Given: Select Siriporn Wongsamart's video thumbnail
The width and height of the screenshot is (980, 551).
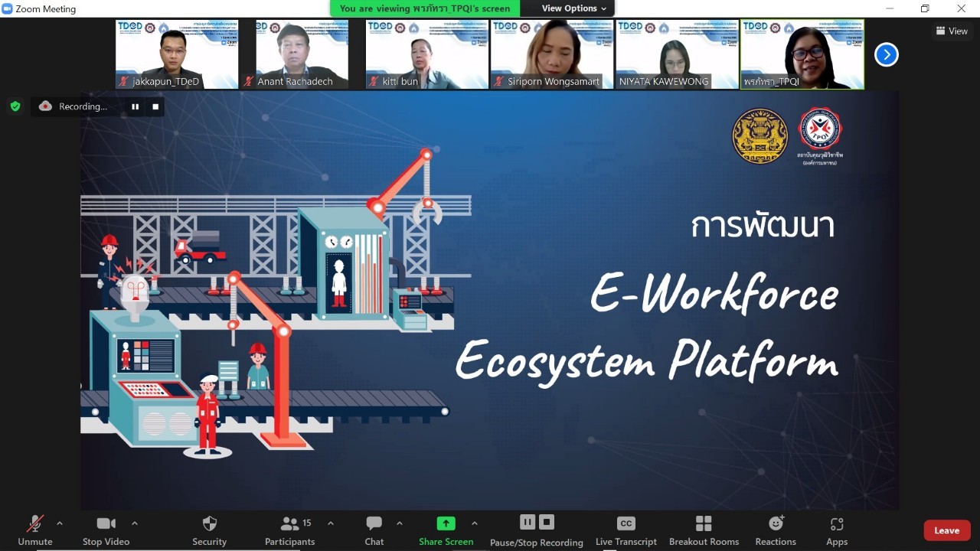Looking at the screenshot, I should coord(551,54).
